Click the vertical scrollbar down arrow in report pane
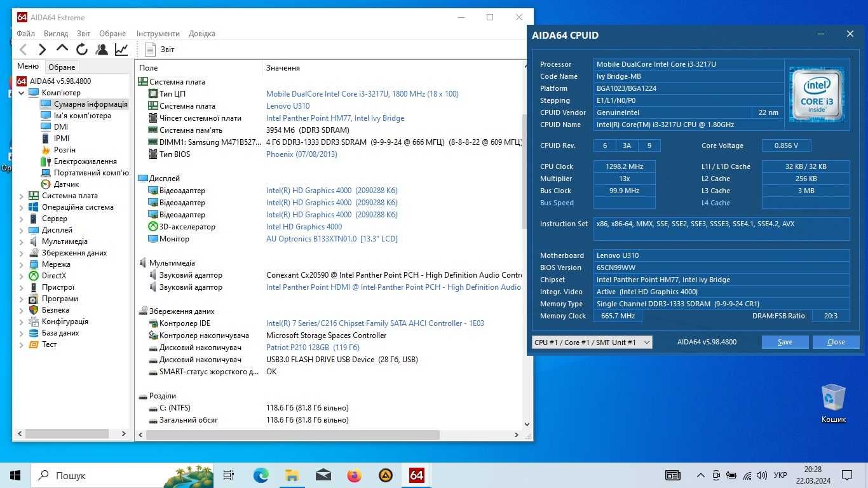868x488 pixels. click(527, 424)
